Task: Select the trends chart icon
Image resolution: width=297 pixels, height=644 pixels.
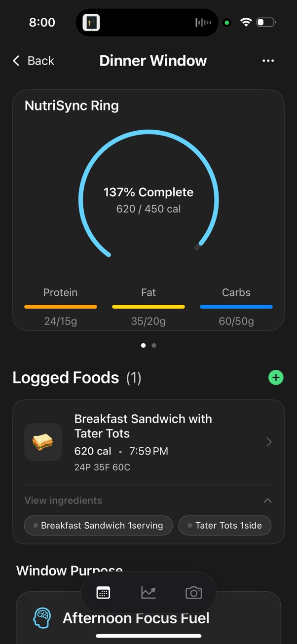Action: 148,592
